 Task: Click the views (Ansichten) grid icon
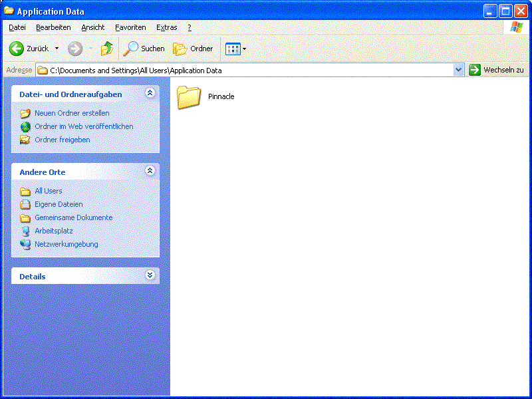232,49
